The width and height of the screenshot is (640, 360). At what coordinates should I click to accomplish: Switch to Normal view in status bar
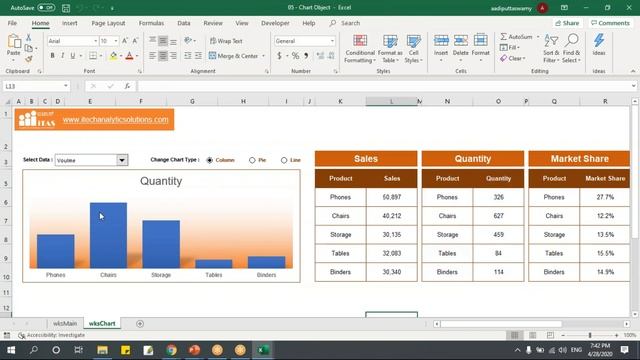(x=515, y=335)
